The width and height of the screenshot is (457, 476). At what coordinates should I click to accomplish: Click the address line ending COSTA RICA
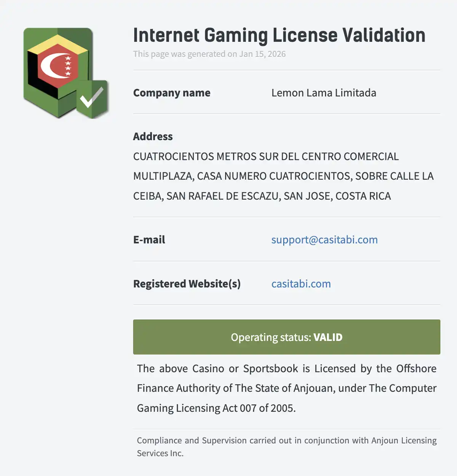click(262, 196)
